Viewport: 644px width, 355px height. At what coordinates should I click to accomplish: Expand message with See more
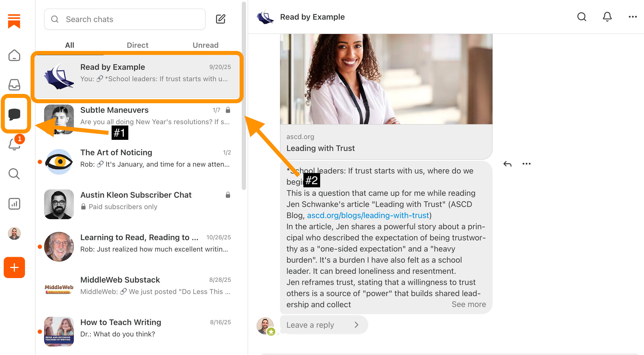469,304
